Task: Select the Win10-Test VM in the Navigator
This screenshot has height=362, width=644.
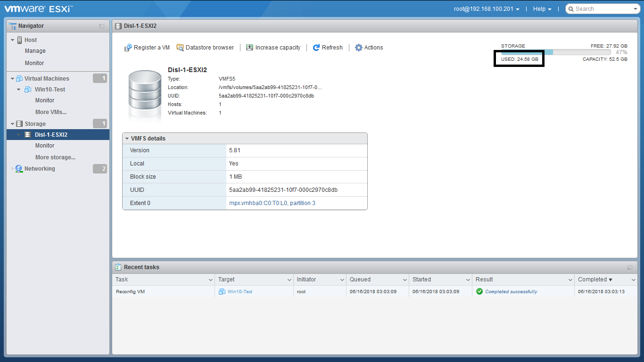Action: [50, 90]
